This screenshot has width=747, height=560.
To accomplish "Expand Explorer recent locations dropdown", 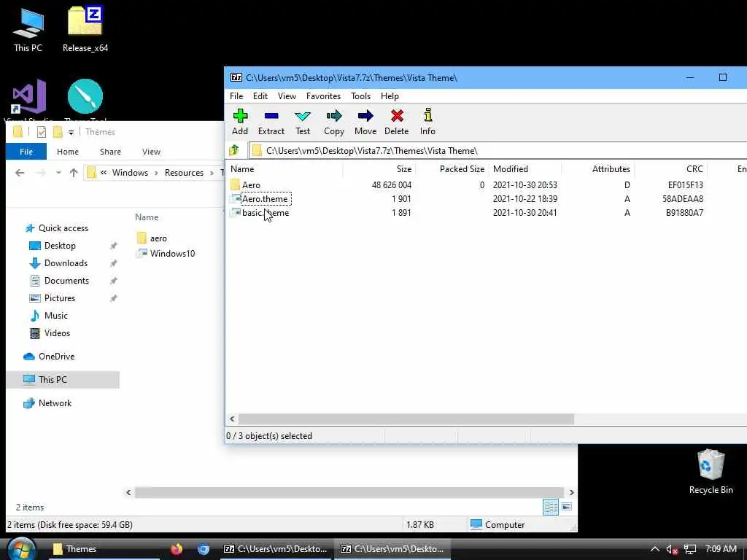I will [58, 172].
